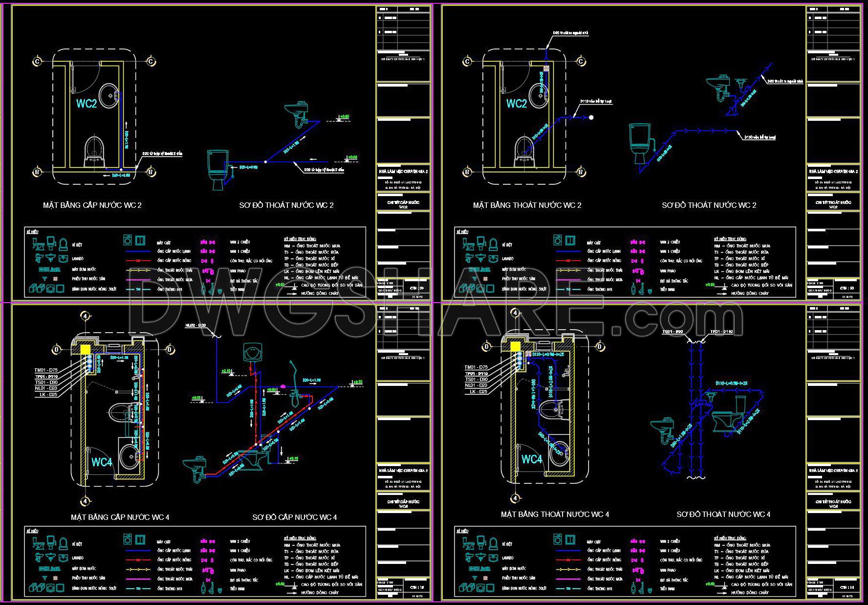Viewport: 868px width, 605px height.
Task: Pick the yellow filled box in WC4 supply plan
Action: tap(85, 349)
